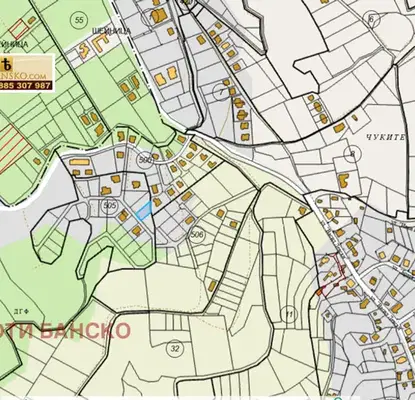The image size is (415, 400).
Task: Click the circled number 505 label
Action: tap(110, 206)
